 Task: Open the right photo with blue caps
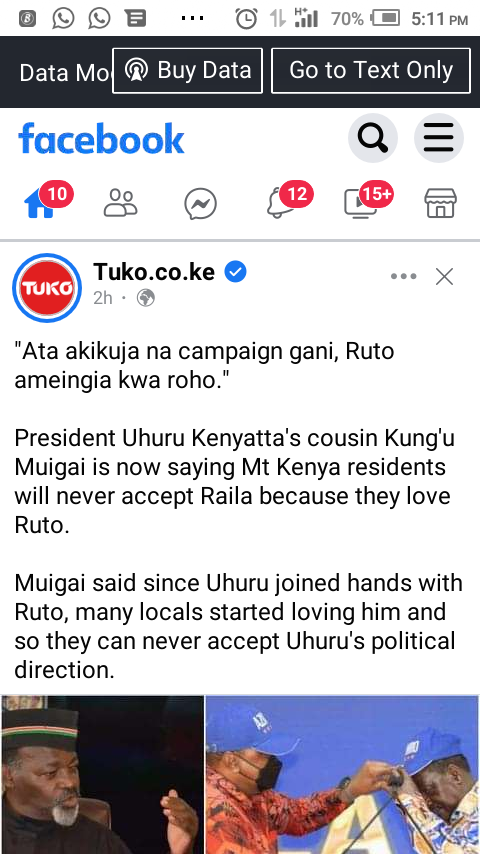pos(343,774)
